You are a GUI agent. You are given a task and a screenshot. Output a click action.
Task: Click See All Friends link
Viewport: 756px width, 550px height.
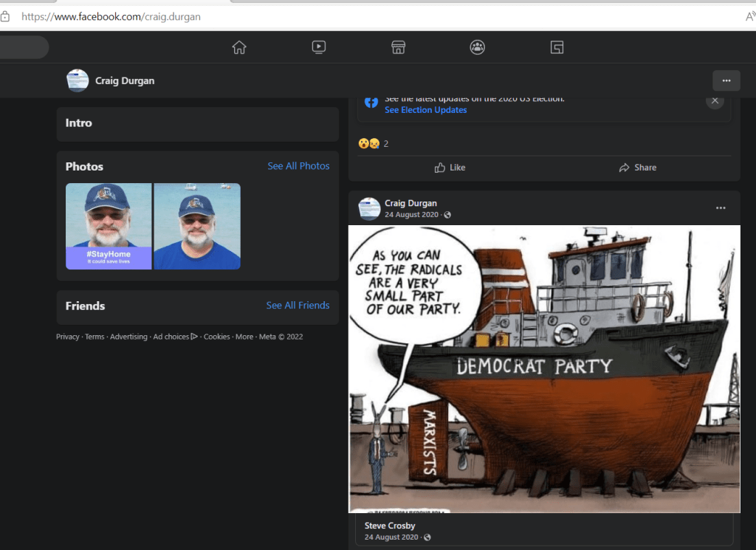click(x=298, y=305)
